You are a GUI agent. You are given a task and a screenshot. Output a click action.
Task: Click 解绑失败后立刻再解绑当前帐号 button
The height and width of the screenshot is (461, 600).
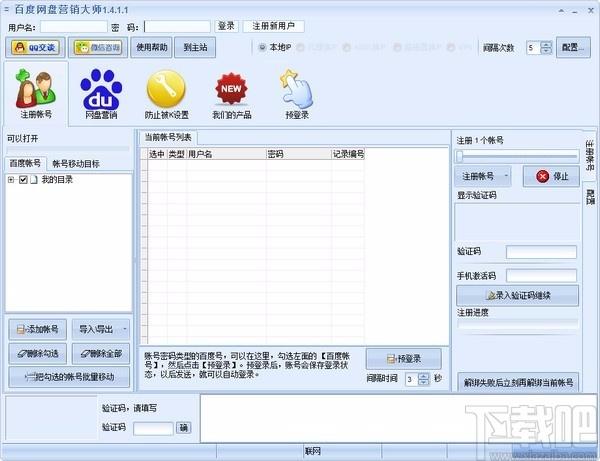[x=518, y=382]
